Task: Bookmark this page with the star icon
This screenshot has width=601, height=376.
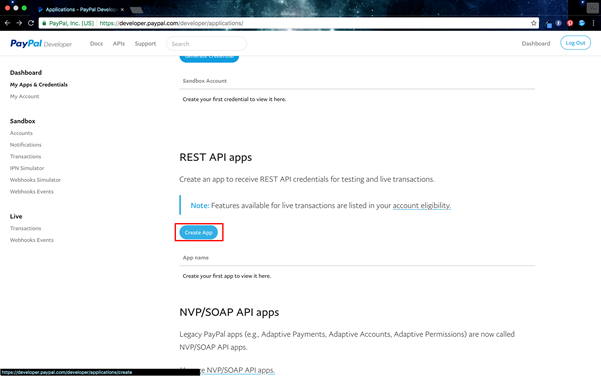Action: pyautogui.click(x=534, y=23)
